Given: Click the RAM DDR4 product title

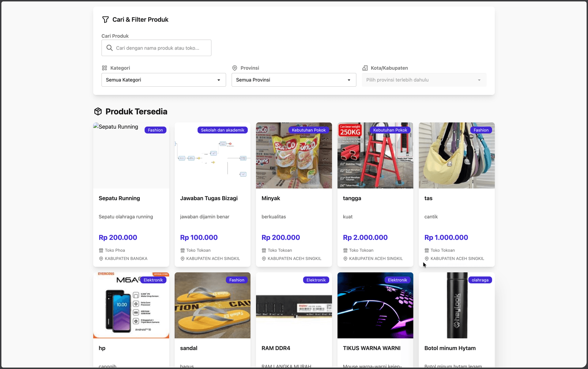Looking at the screenshot, I should coord(276,348).
